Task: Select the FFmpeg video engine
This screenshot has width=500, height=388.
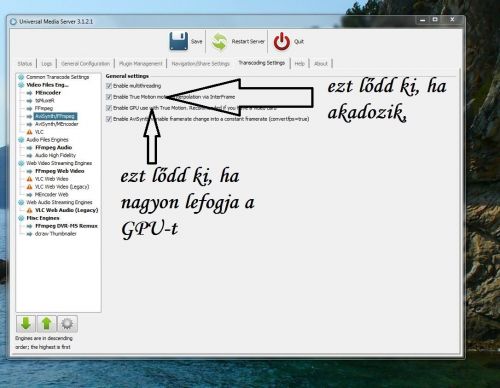Action: coord(44,108)
